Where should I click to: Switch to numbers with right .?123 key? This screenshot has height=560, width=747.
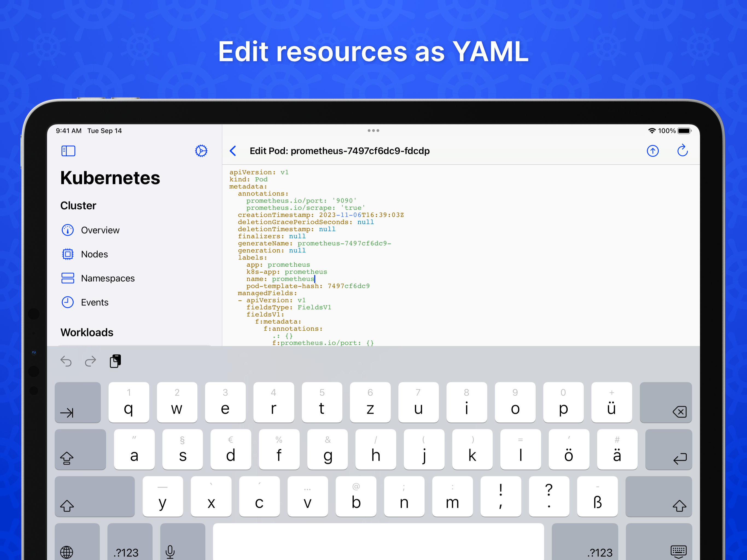(585, 542)
